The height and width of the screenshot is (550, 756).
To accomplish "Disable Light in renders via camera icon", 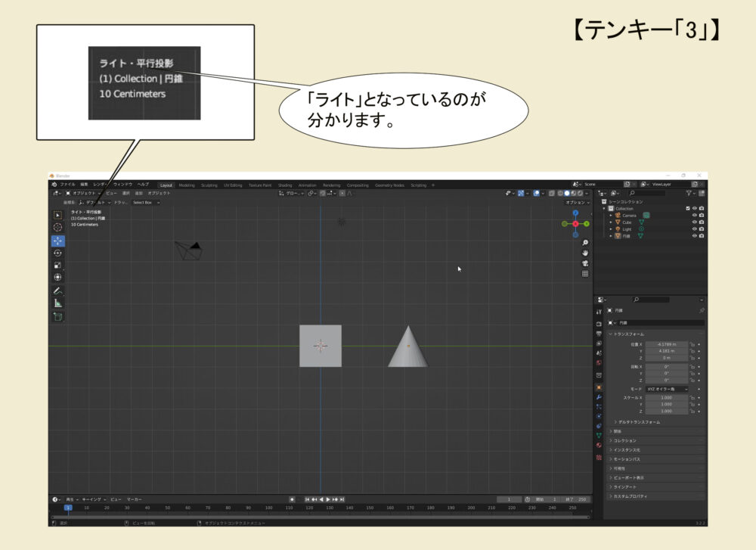I will [x=702, y=228].
